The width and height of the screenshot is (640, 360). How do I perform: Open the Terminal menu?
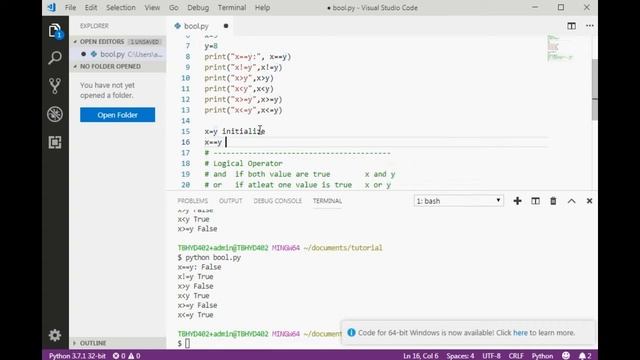[232, 7]
